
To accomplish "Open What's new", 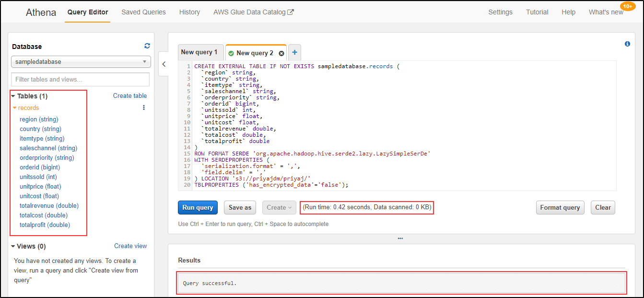I will pyautogui.click(x=606, y=12).
